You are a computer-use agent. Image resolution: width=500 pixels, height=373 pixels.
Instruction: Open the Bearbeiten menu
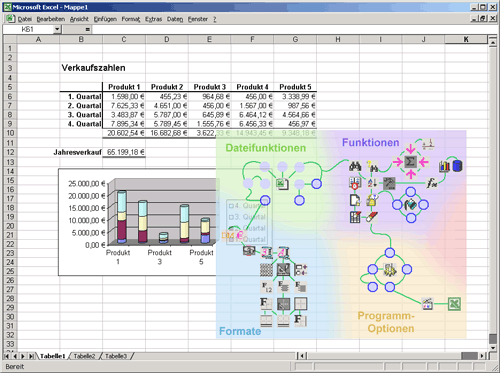[x=51, y=19]
